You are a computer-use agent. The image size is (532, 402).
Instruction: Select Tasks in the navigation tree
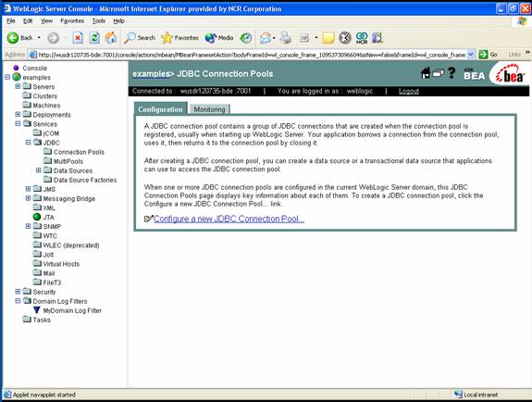tap(42, 320)
